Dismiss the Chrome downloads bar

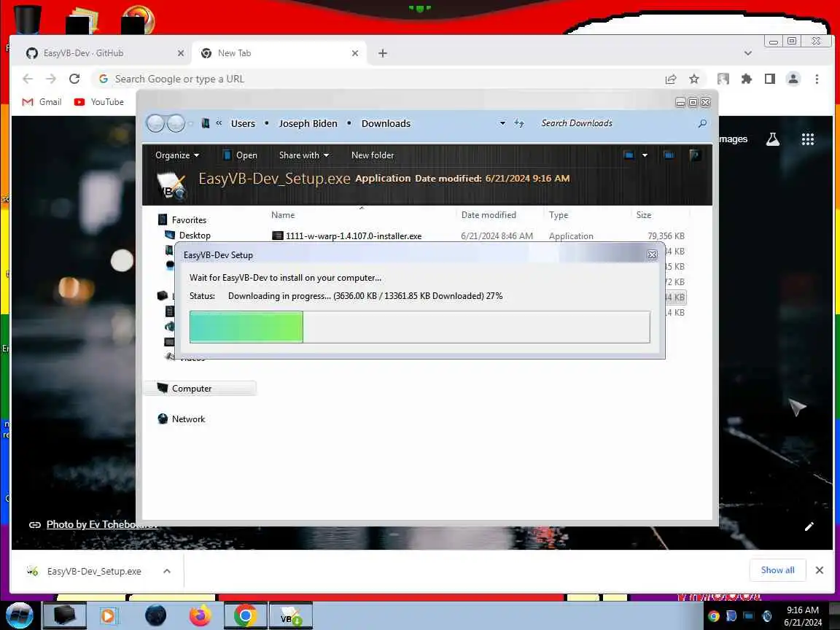tap(819, 570)
